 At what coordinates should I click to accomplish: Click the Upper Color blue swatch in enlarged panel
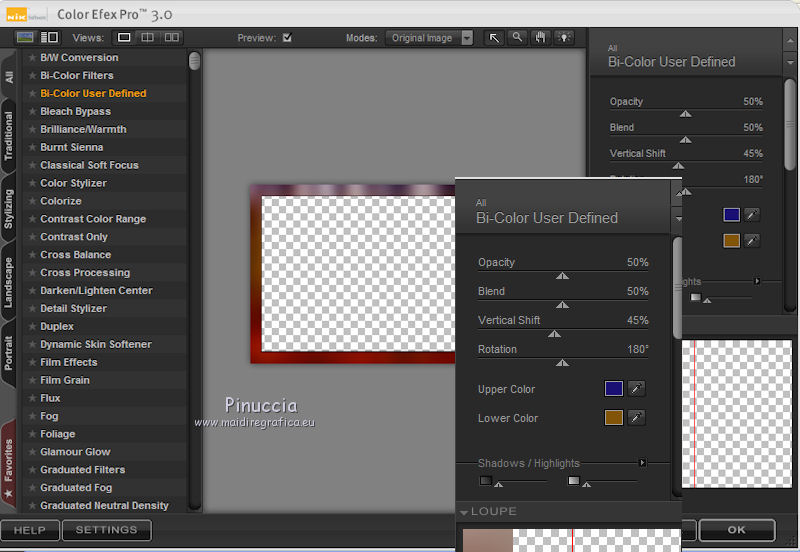(x=613, y=389)
